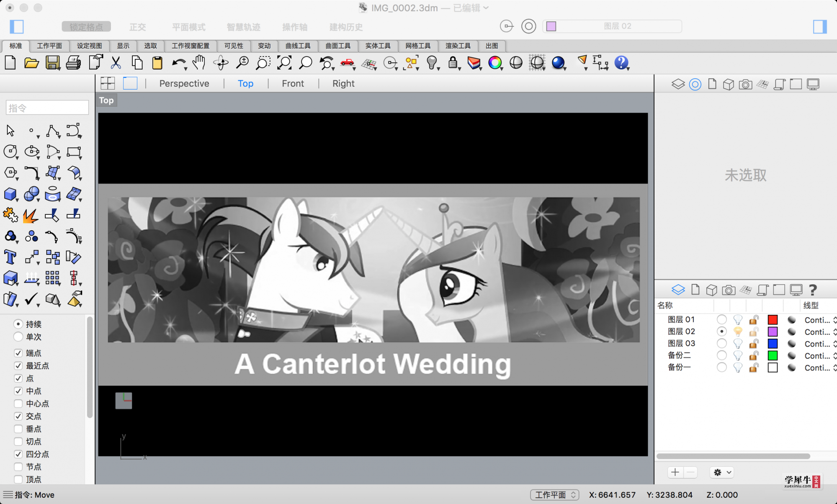
Task: Click the camera icon in bottom panel
Action: 729,290
